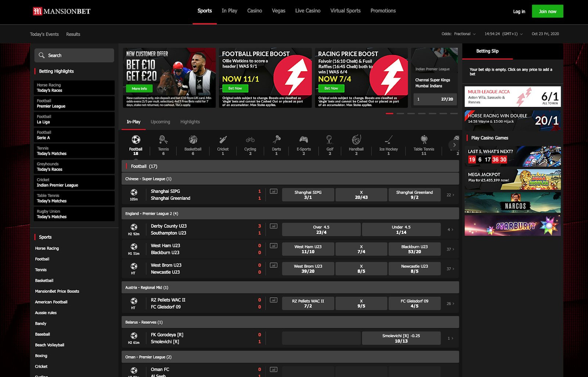588x377 pixels.
Task: Switch to the Upcoming tab
Action: coord(160,122)
